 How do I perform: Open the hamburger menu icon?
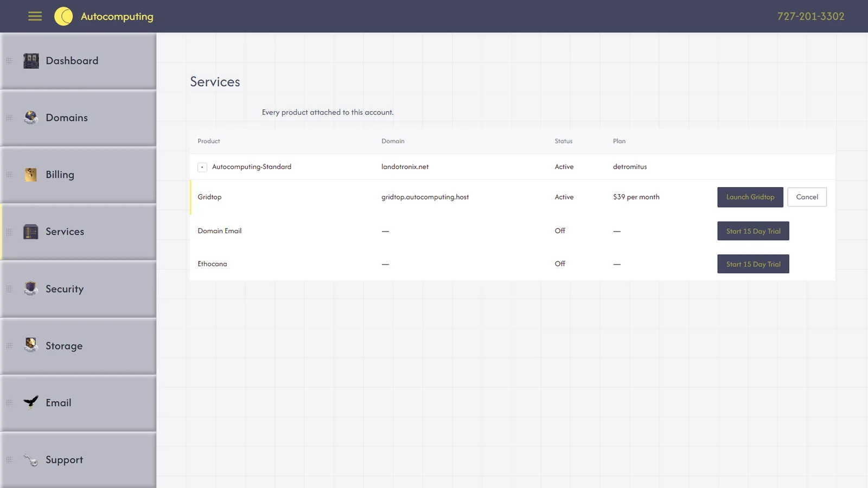tap(35, 16)
